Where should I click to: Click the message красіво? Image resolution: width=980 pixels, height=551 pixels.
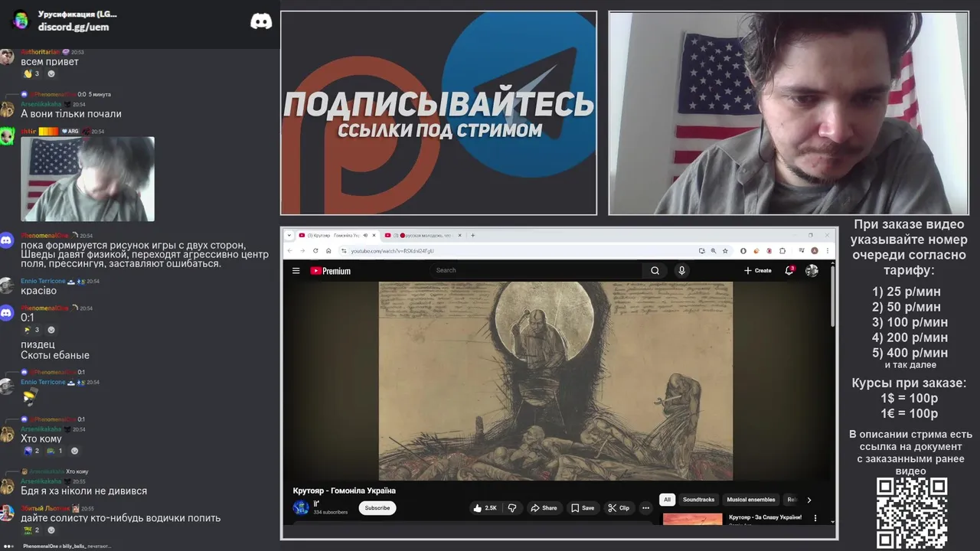coord(38,291)
